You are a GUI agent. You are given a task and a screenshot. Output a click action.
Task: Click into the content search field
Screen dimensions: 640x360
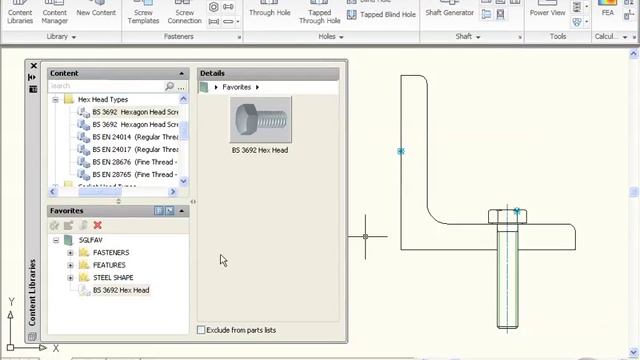(106, 86)
